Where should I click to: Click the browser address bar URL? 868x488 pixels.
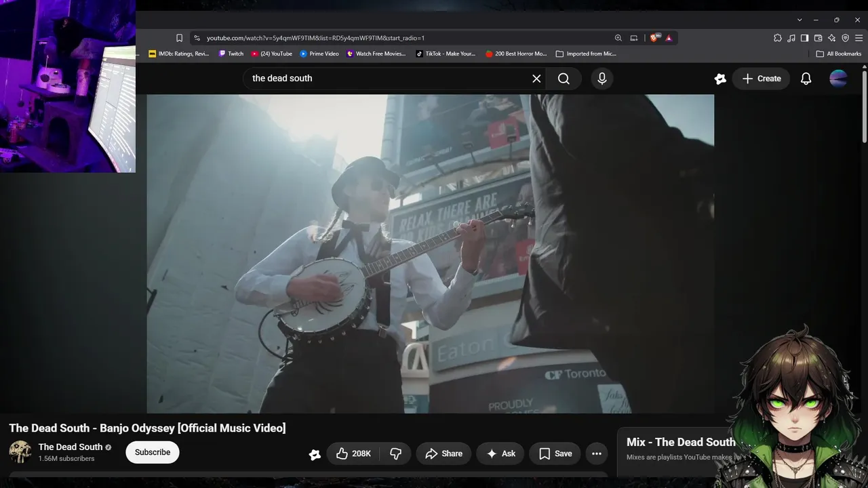[315, 38]
